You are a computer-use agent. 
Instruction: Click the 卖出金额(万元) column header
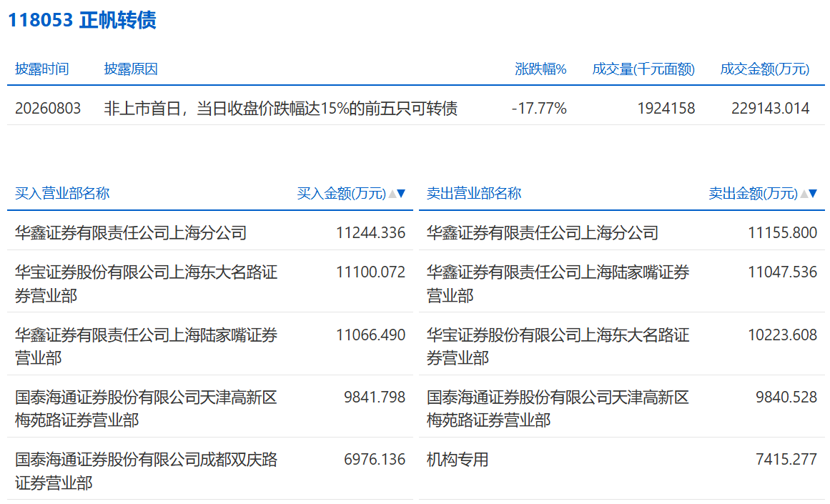754,194
